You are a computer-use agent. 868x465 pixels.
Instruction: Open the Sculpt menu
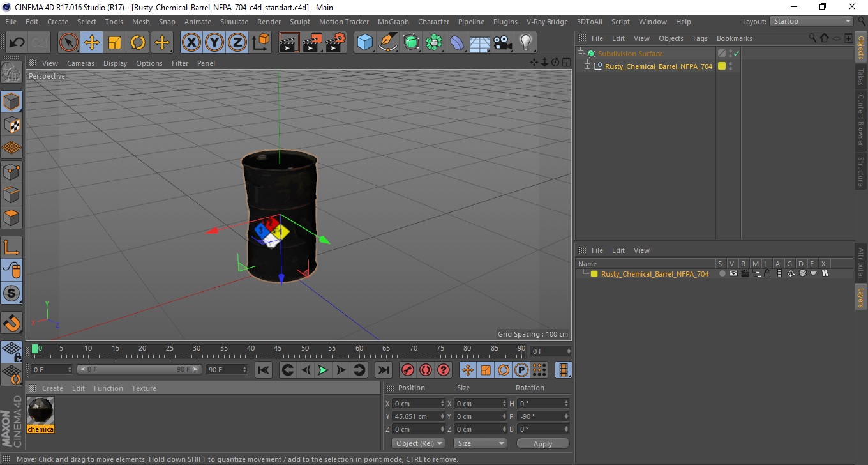pos(299,22)
